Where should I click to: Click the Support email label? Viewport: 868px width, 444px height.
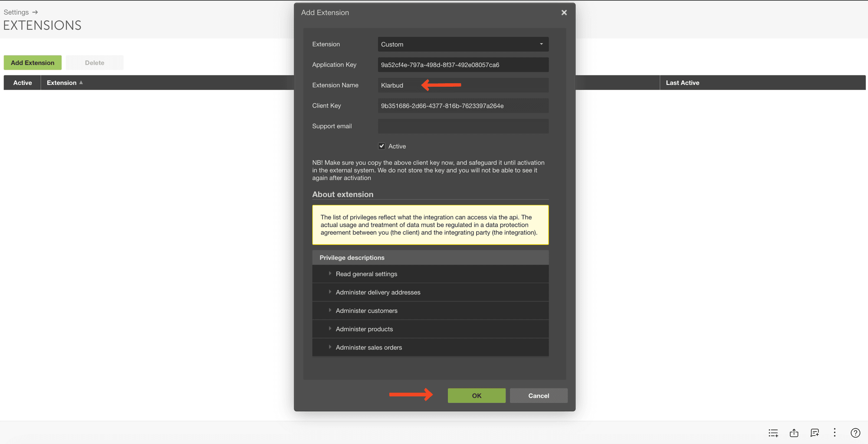click(x=332, y=126)
